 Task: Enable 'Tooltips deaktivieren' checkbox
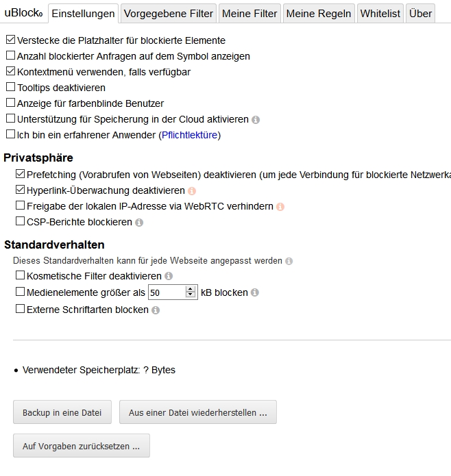click(x=10, y=88)
